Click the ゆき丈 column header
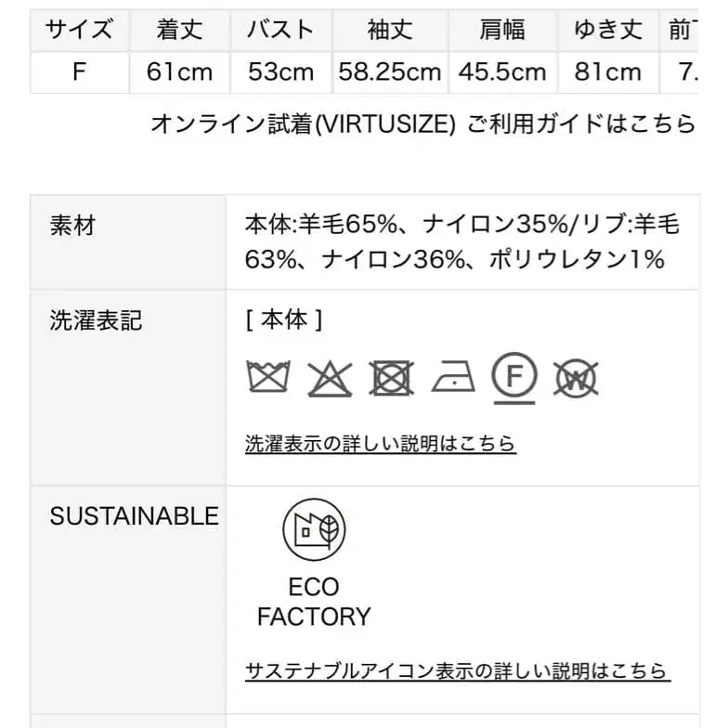 pyautogui.click(x=608, y=30)
